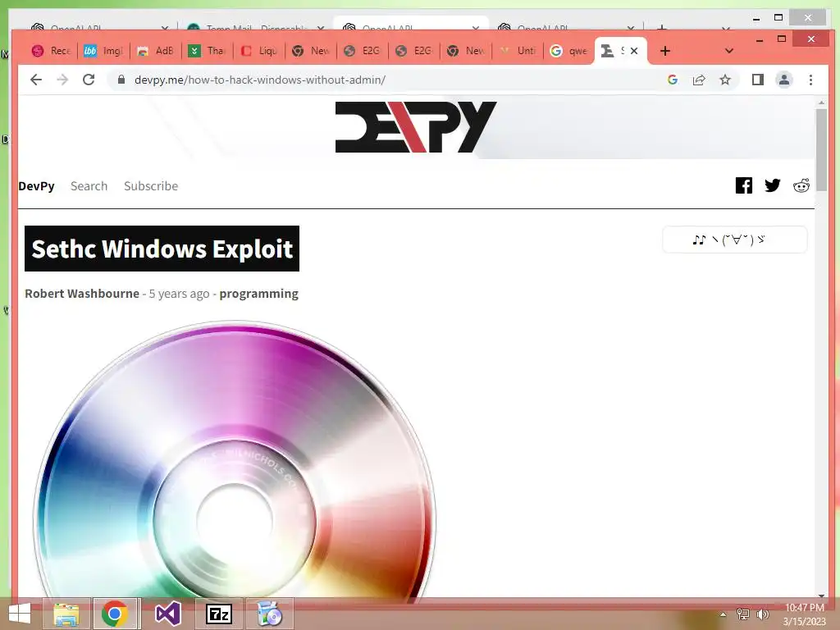Switch to the 'Liqu' tab
This screenshot has height=630, width=840.
pyautogui.click(x=258, y=51)
